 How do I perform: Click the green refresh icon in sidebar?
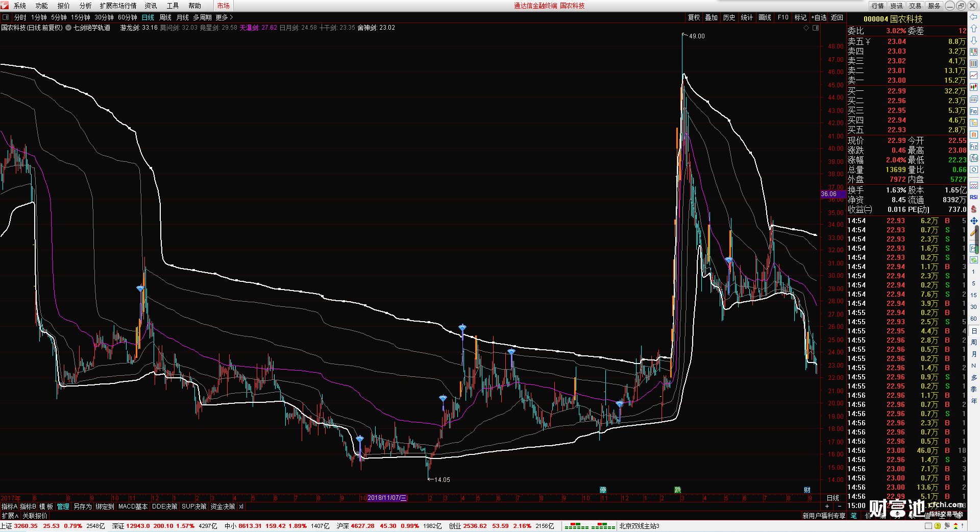974,260
